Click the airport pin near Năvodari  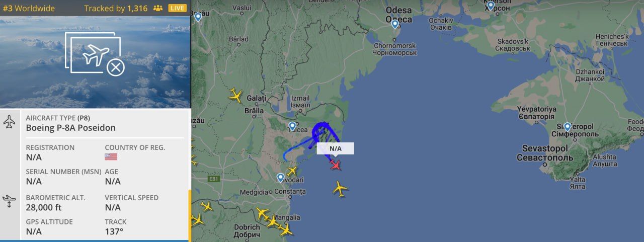(x=281, y=178)
